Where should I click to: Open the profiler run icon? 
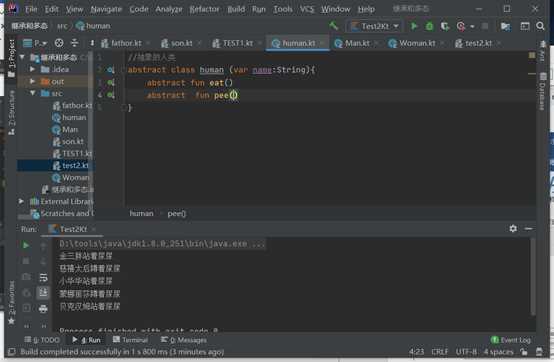tap(461, 26)
